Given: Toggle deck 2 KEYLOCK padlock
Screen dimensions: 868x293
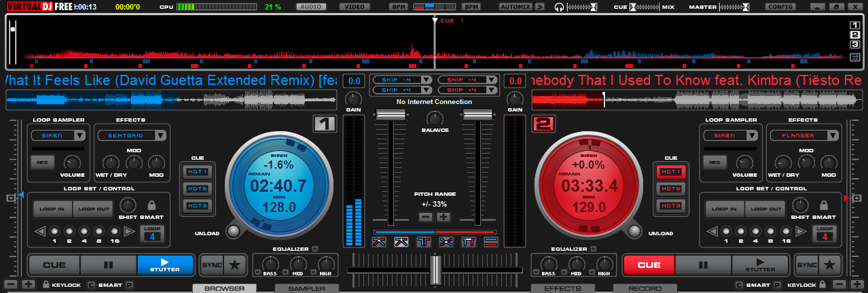Looking at the screenshot, I should (x=822, y=283).
